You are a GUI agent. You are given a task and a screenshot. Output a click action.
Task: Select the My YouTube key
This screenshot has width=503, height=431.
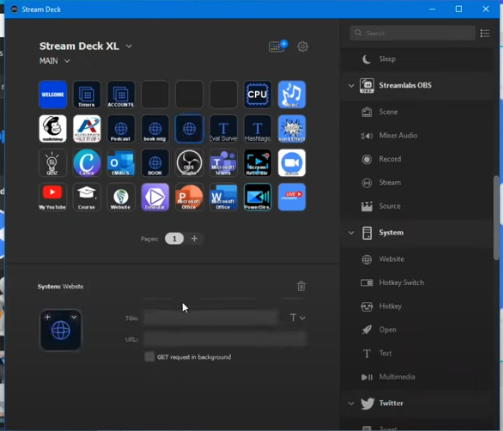[53, 197]
